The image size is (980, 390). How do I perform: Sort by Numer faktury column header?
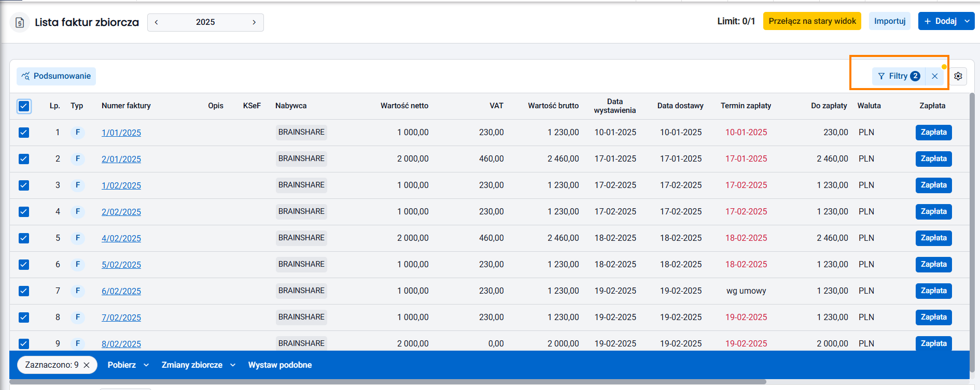(x=126, y=106)
